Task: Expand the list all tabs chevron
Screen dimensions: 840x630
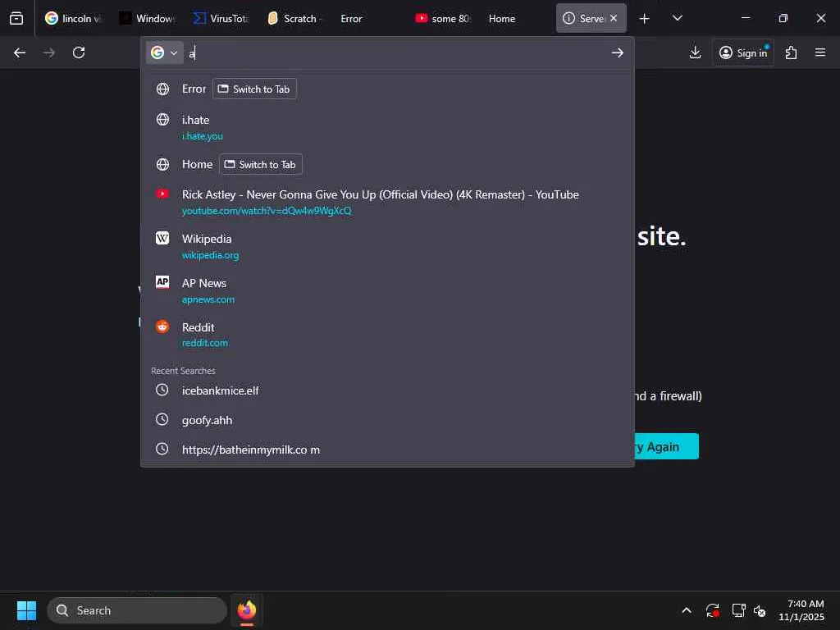Action: (x=677, y=19)
